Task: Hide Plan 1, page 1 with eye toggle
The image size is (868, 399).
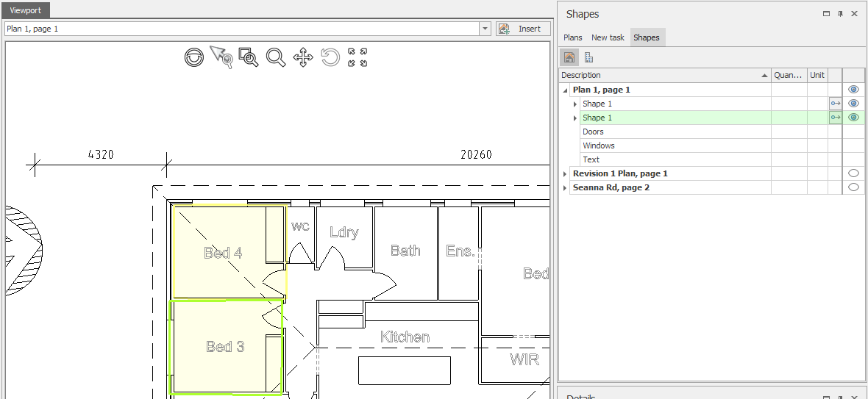Action: click(x=853, y=90)
